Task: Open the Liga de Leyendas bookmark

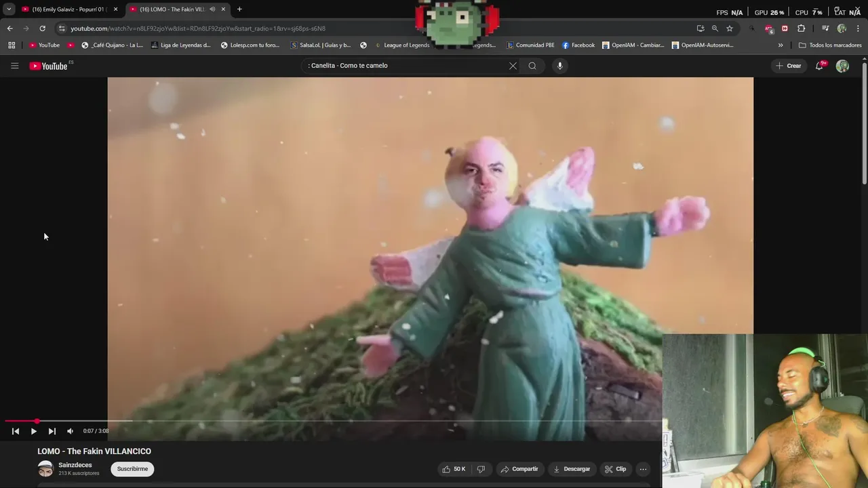Action: 181,45
